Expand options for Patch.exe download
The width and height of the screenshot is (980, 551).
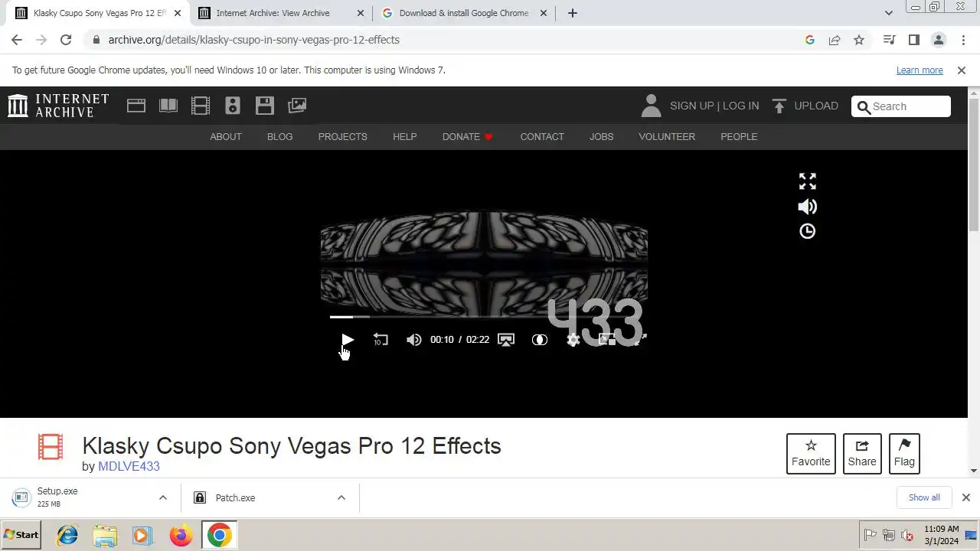(x=341, y=497)
